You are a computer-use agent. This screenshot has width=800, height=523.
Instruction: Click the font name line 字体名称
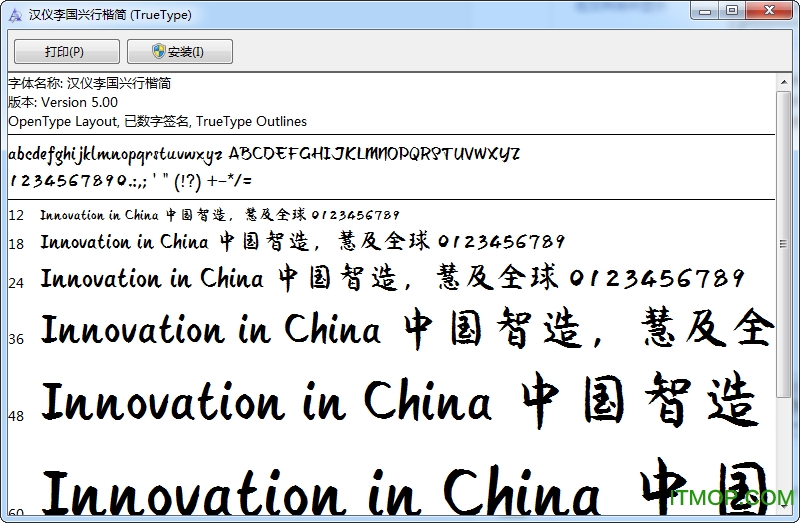90,83
